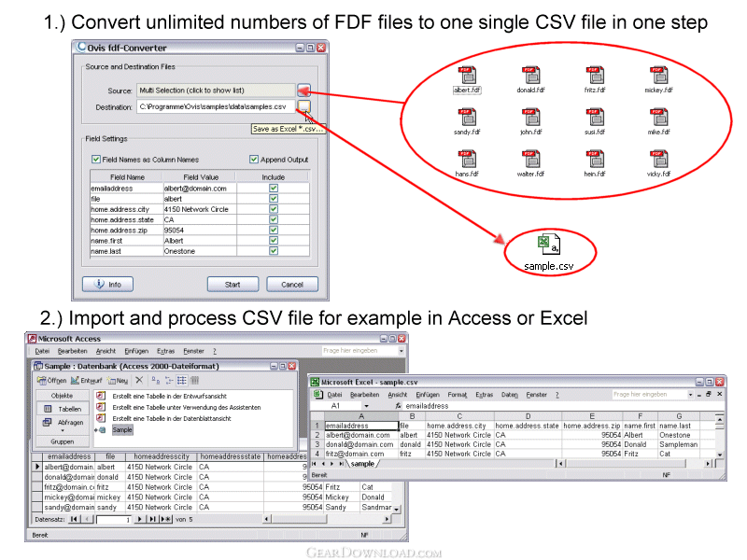
Task: Click the Access record number field
Action: coord(114,520)
